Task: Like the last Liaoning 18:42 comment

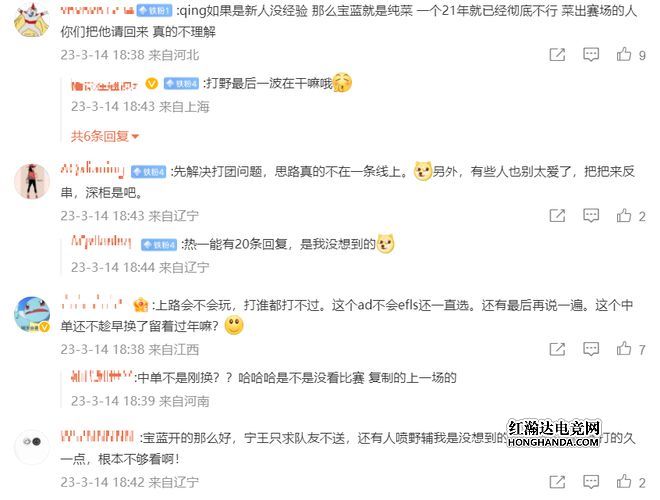Action: click(x=624, y=482)
